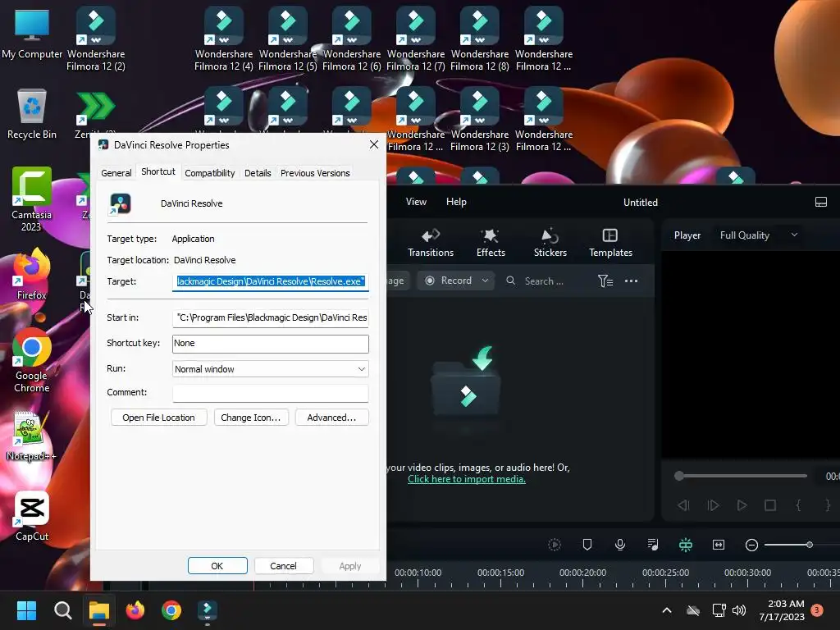Click the zoom-to-fit timeline icon
Screen dimensions: 840x630
719,545
